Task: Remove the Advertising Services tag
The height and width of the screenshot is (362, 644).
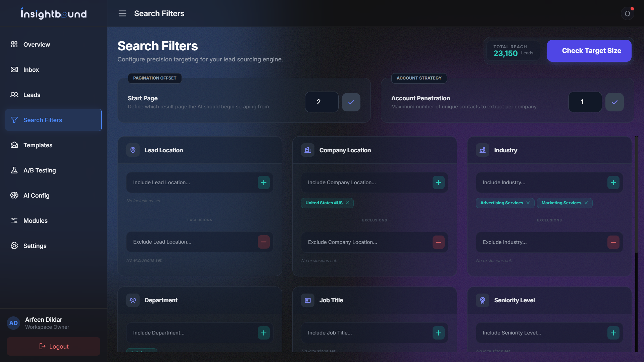Action: (528, 203)
